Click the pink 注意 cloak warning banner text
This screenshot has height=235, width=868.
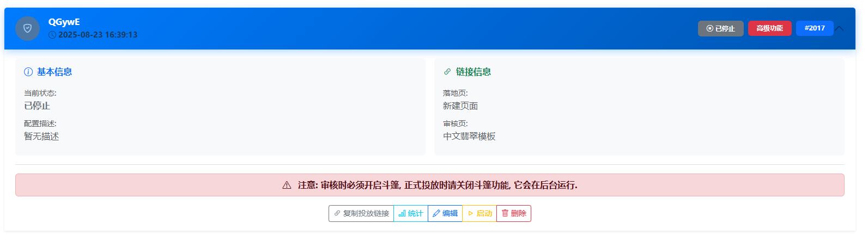(438, 185)
